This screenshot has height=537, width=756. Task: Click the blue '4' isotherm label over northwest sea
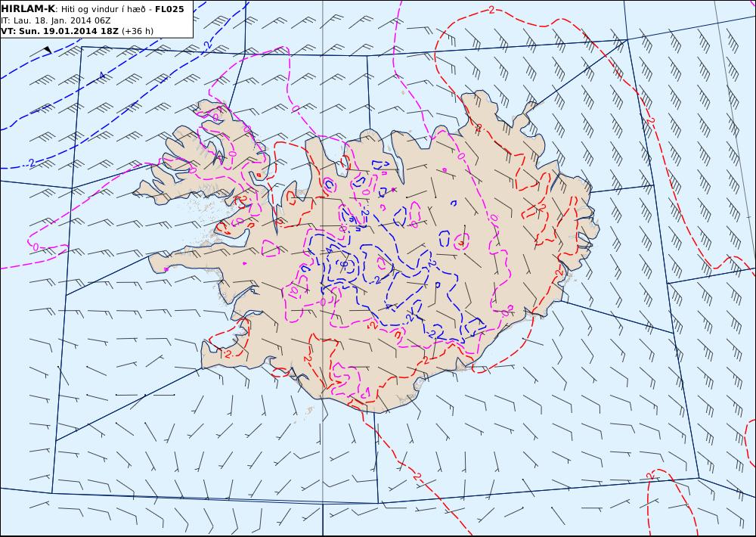(102, 75)
